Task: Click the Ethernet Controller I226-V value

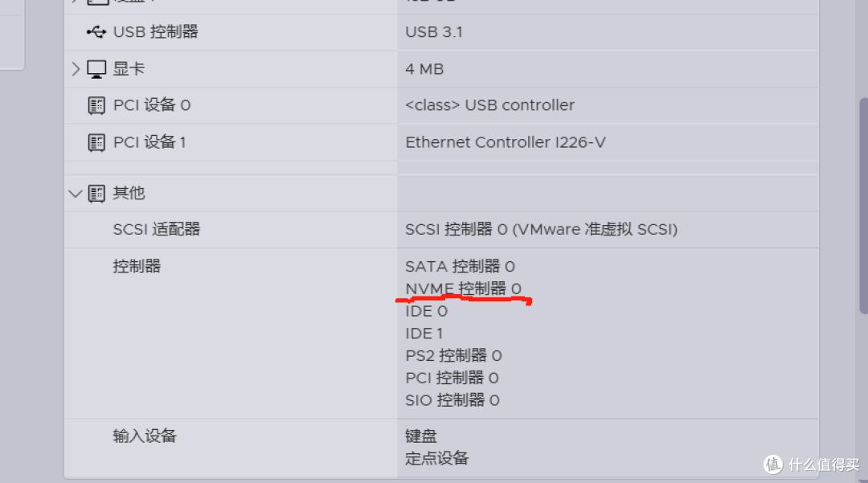Action: pos(506,143)
